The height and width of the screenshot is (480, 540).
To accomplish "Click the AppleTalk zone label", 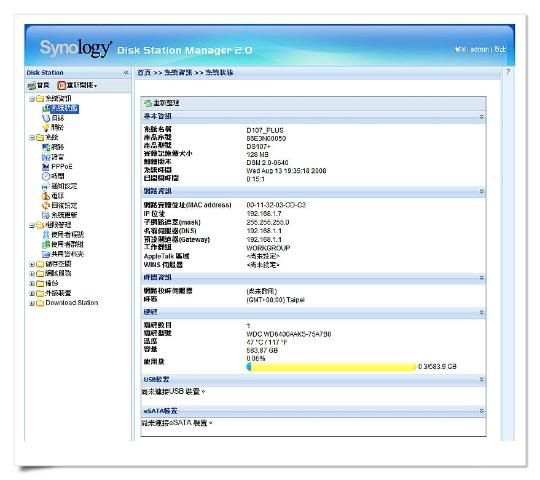I will (x=166, y=256).
